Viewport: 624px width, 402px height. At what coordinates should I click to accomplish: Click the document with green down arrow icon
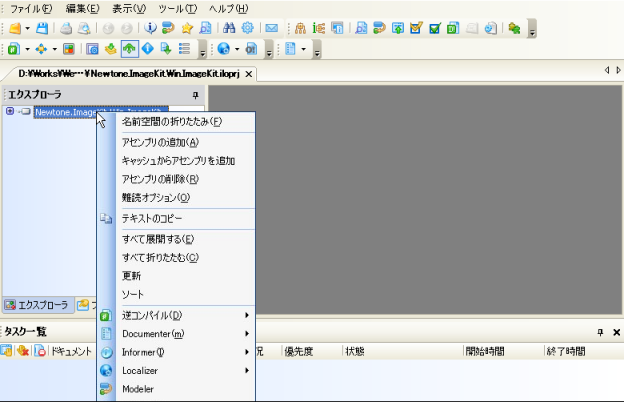166,49
